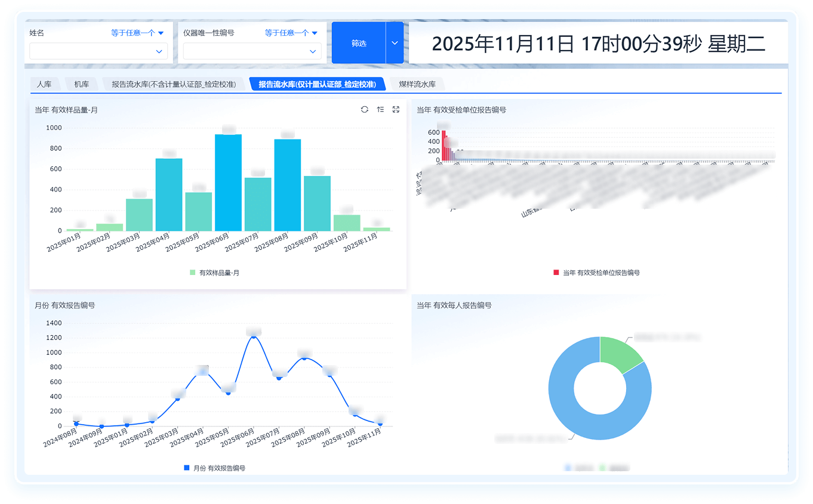Expand 有效样品量-月 chart to fullscreen

pos(396,110)
